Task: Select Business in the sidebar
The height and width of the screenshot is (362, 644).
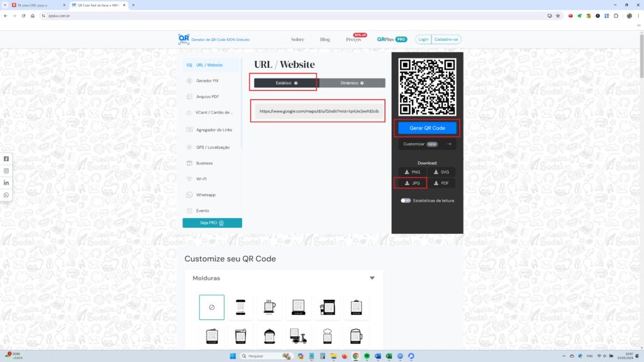Action: (x=211, y=163)
